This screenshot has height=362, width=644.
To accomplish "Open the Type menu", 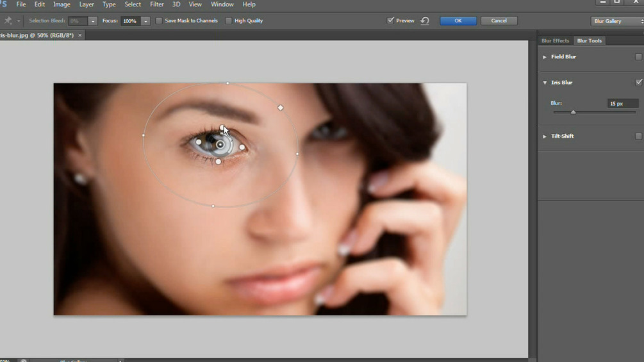I will [x=109, y=4].
